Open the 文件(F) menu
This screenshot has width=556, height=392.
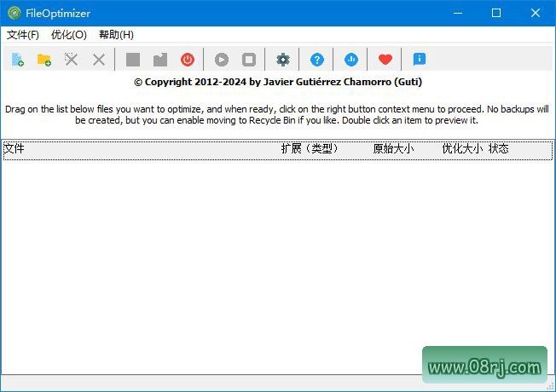coord(23,35)
